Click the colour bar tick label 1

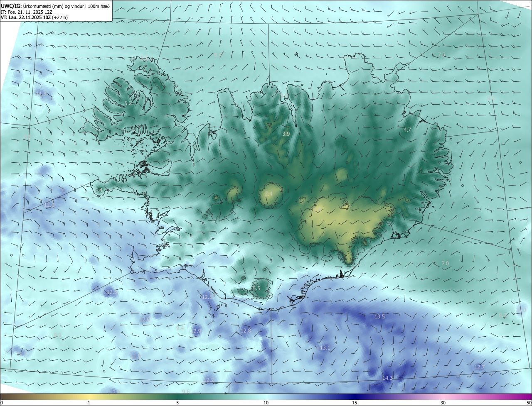pyautogui.click(x=89, y=403)
